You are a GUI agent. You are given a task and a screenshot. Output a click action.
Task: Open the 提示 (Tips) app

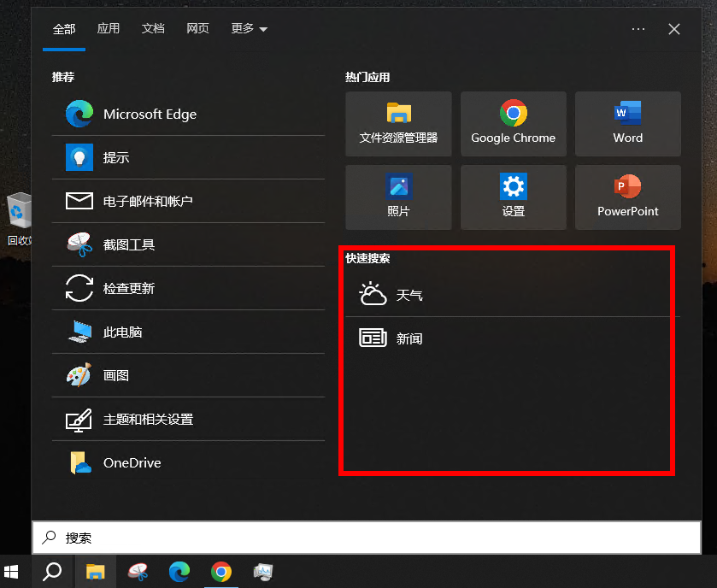116,158
